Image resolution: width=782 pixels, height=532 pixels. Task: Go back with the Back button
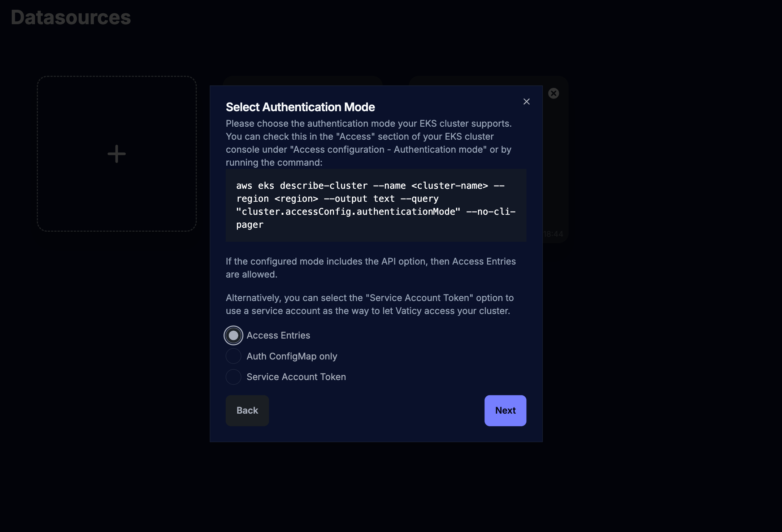247,411
